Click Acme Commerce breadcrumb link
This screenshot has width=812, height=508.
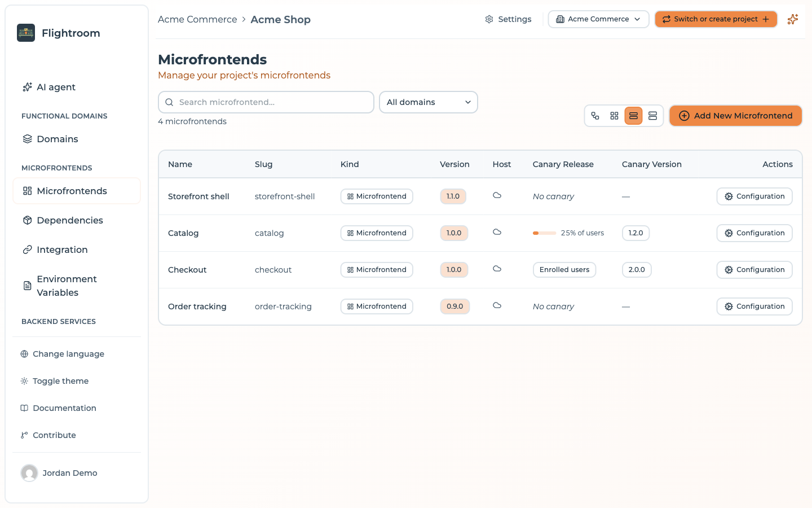[x=197, y=19]
